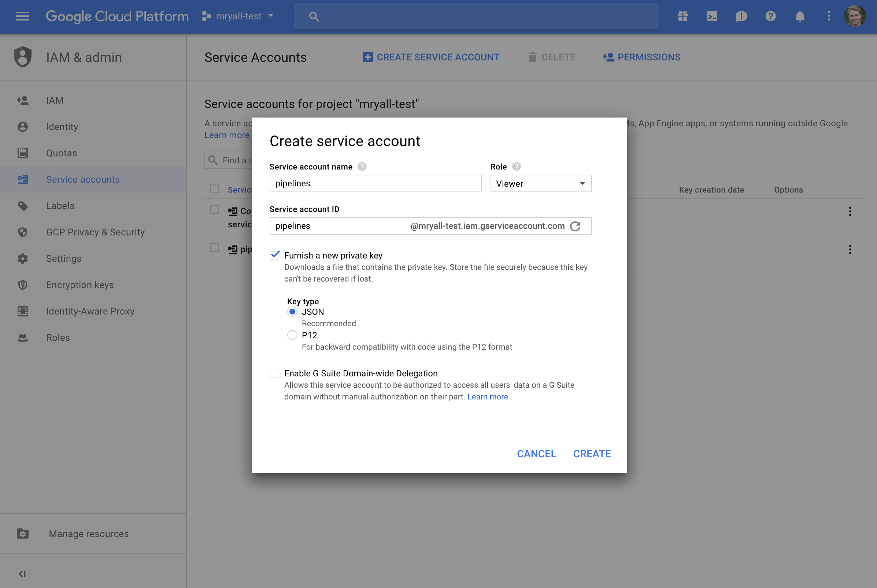Show help for Role

(x=517, y=167)
